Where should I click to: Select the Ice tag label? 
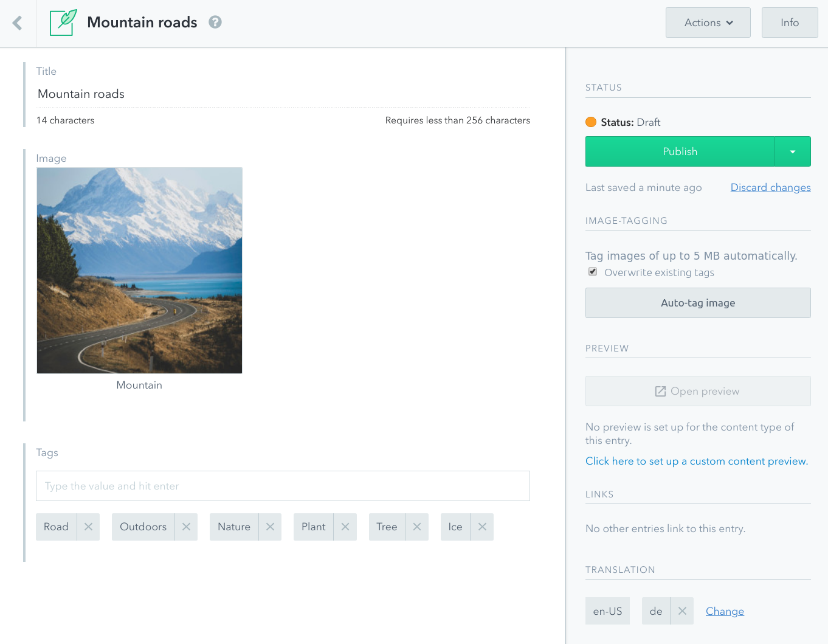click(455, 527)
